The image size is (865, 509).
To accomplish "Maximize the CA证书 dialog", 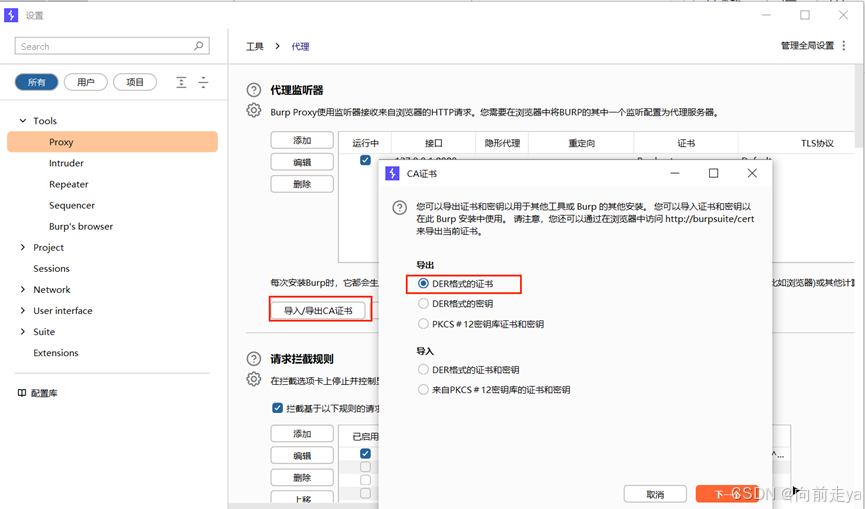I will click(713, 173).
